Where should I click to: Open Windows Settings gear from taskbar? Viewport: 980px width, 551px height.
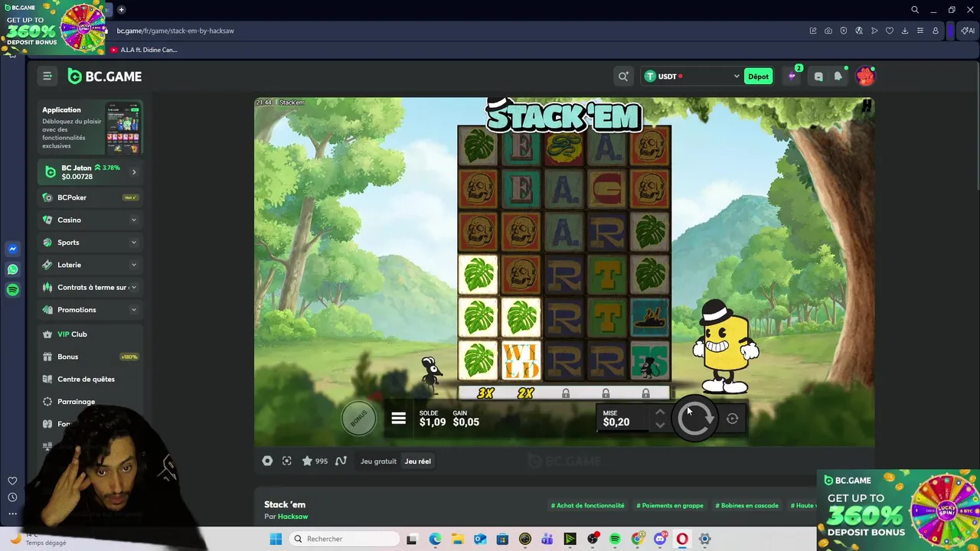click(x=705, y=539)
